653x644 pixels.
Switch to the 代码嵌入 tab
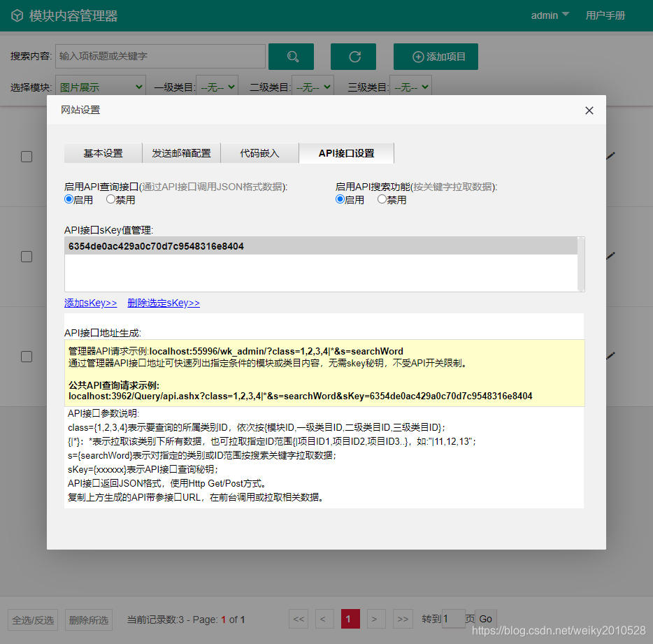pos(259,153)
